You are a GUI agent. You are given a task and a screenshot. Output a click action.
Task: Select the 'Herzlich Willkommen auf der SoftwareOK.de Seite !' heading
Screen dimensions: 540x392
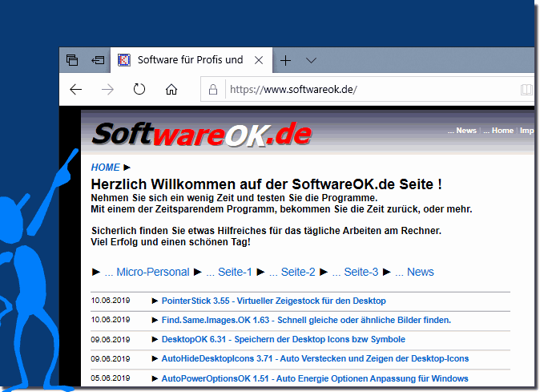click(x=266, y=184)
